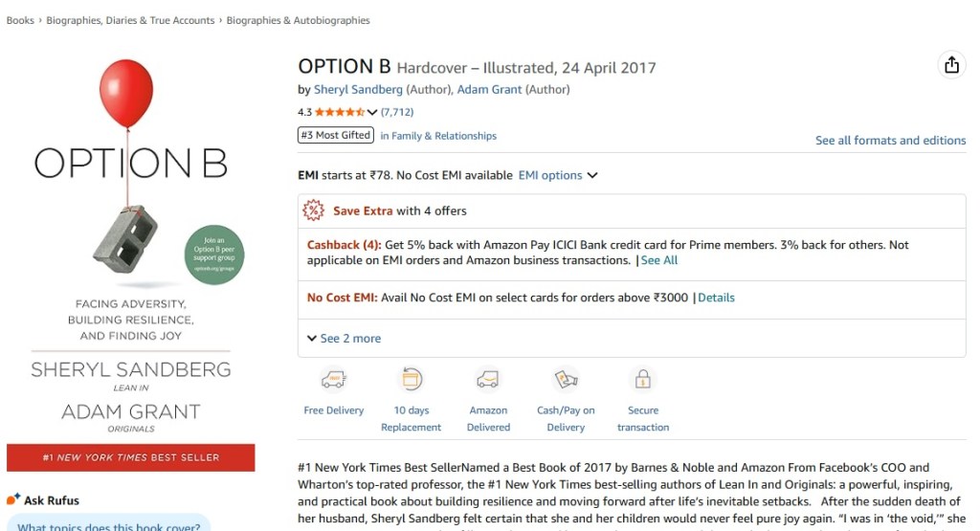
Task: Open Biographies, Diaries & True Accounts breadcrumb
Action: [135, 20]
